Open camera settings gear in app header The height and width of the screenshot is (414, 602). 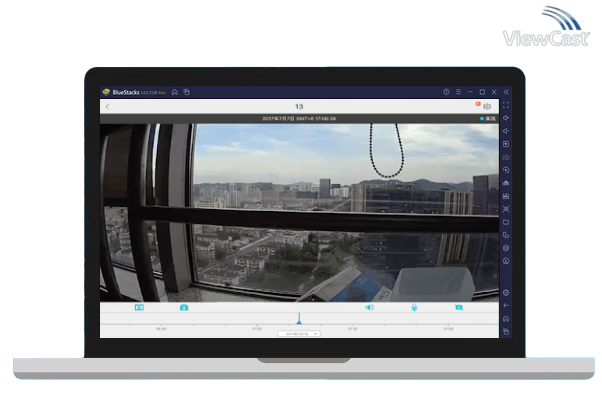(487, 106)
